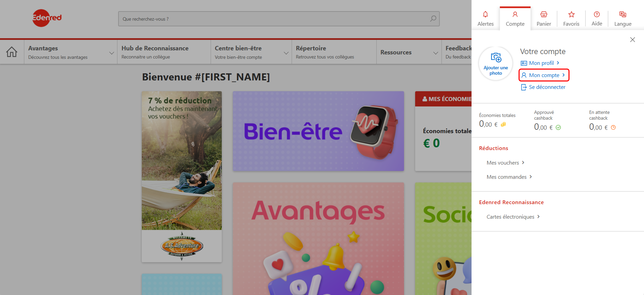Open the Ressources menu
Image resolution: width=644 pixels, height=295 pixels.
click(x=409, y=52)
